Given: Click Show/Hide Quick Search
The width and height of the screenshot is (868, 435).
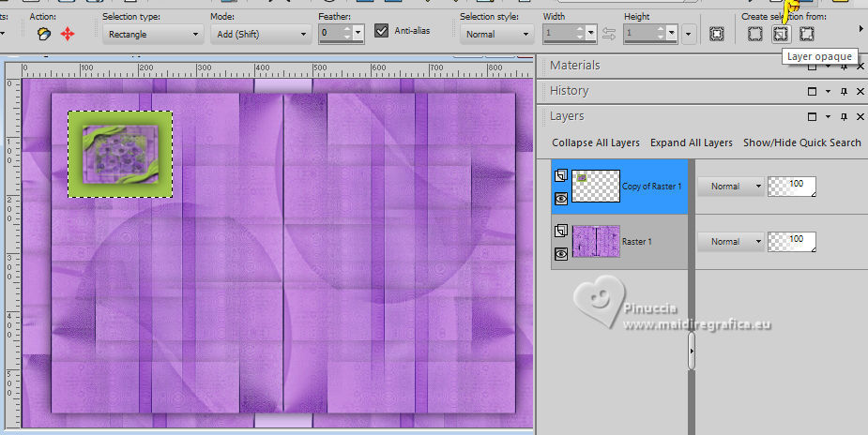Looking at the screenshot, I should [x=802, y=142].
